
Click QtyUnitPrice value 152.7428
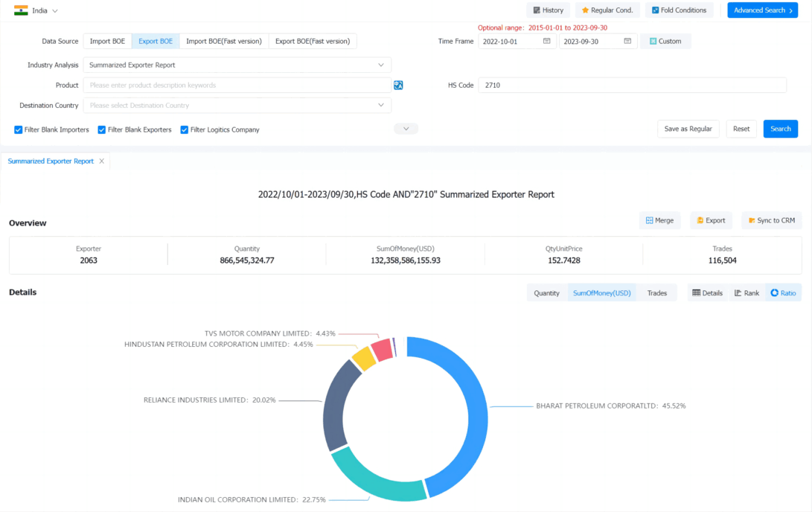[x=564, y=260]
